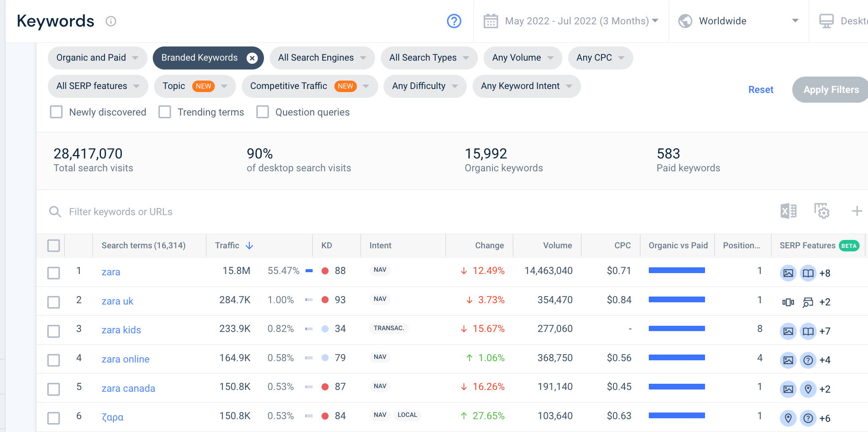Select the checkbox for zara row
This screenshot has width=868, height=432.
pyautogui.click(x=54, y=273)
